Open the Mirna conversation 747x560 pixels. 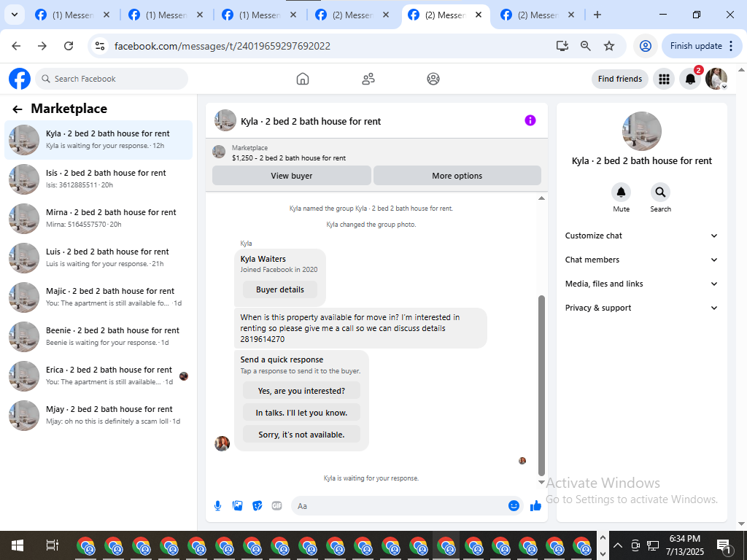click(x=98, y=219)
